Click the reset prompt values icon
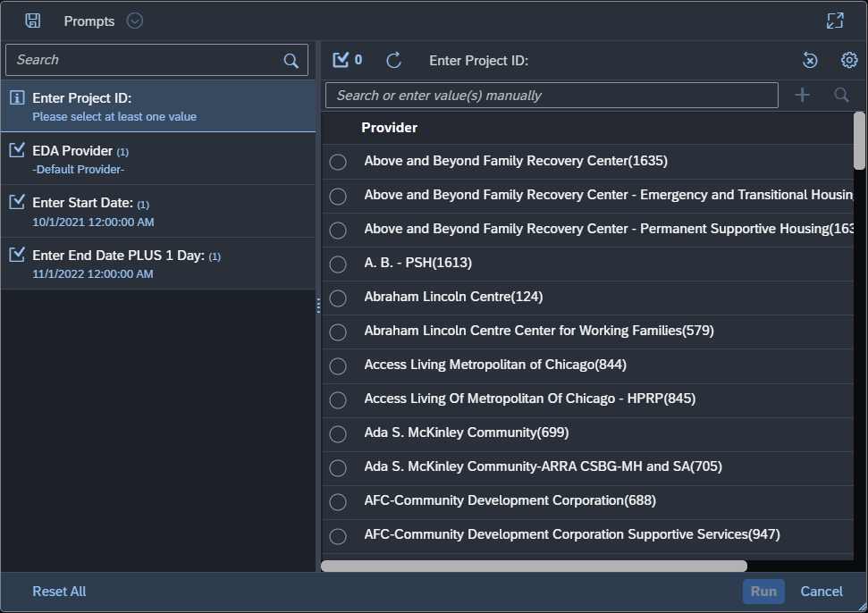Image resolution: width=868 pixels, height=613 pixels. click(809, 60)
